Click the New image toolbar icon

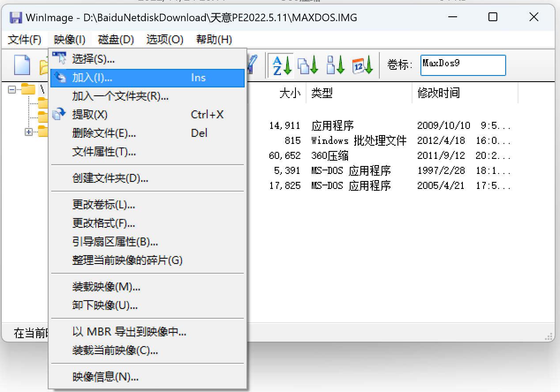(22, 65)
